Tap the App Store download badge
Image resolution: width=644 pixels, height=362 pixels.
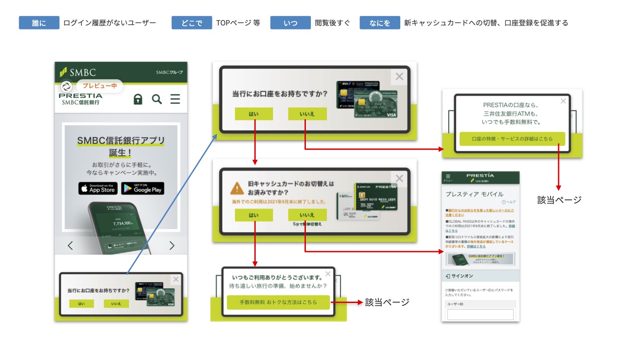(x=98, y=189)
